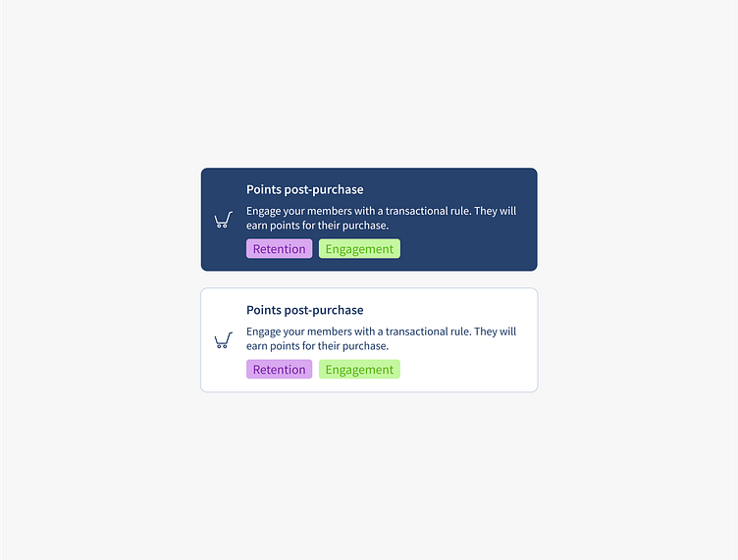Click the word 'They' in the white card
The image size is (738, 560).
tap(487, 331)
